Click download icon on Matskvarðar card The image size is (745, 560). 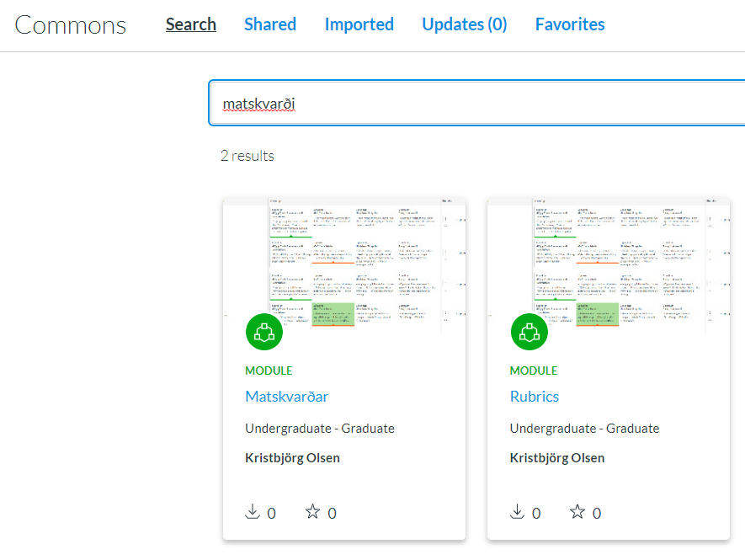tap(253, 512)
